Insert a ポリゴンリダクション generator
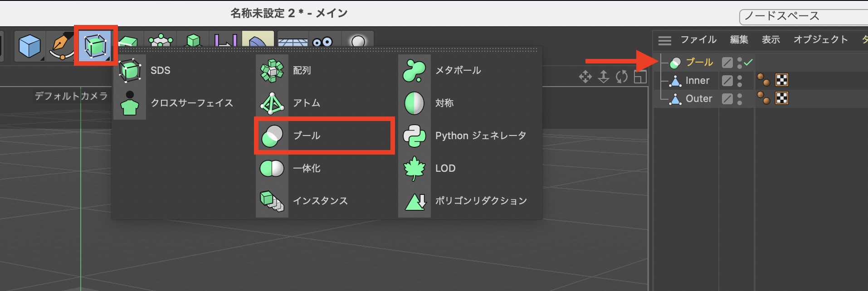Viewport: 868px width, 291px height. click(480, 201)
